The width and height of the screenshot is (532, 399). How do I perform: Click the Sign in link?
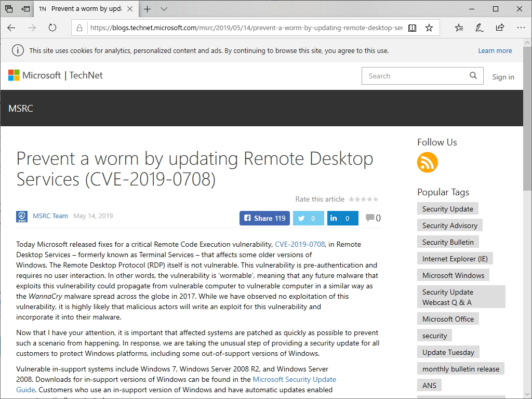click(x=503, y=77)
